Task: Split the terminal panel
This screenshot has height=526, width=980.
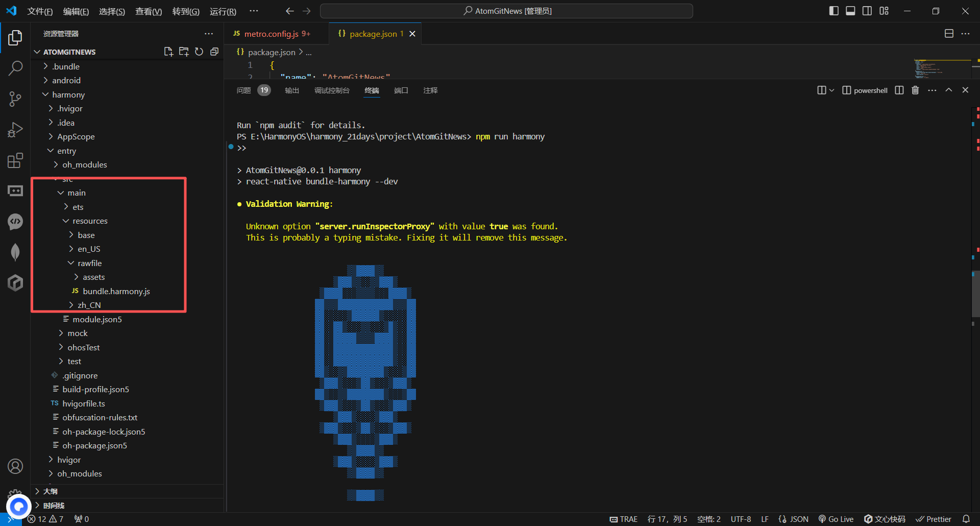Action: (899, 90)
